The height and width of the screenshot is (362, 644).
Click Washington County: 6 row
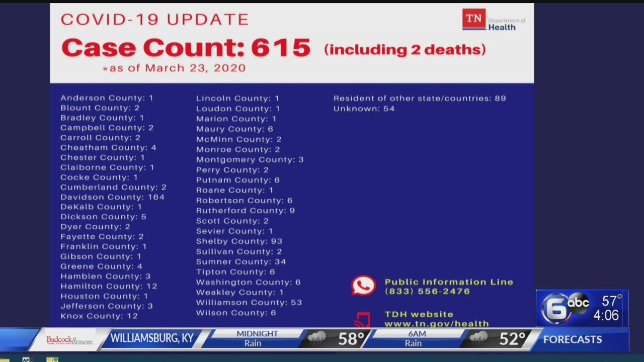pyautogui.click(x=249, y=283)
